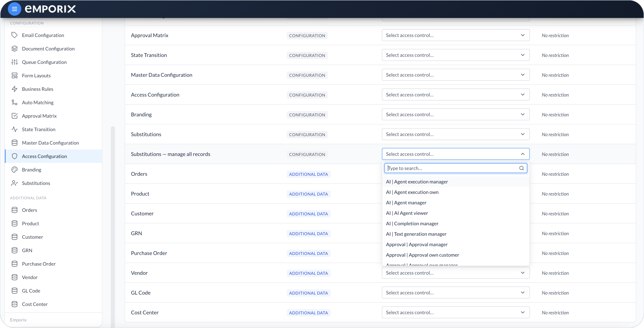Click the Orders row ADDITIONAL DATA badge
This screenshot has height=328, width=644.
[309, 174]
